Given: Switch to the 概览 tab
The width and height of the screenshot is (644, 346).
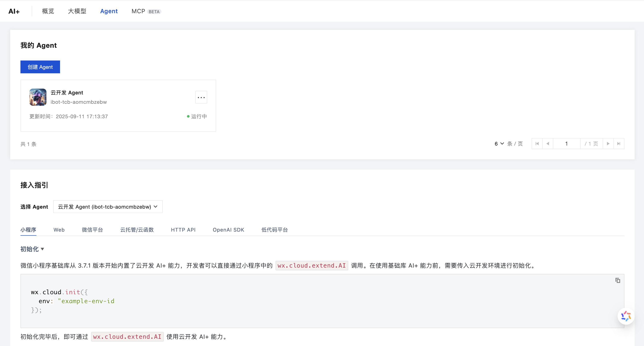Looking at the screenshot, I should click(x=48, y=11).
